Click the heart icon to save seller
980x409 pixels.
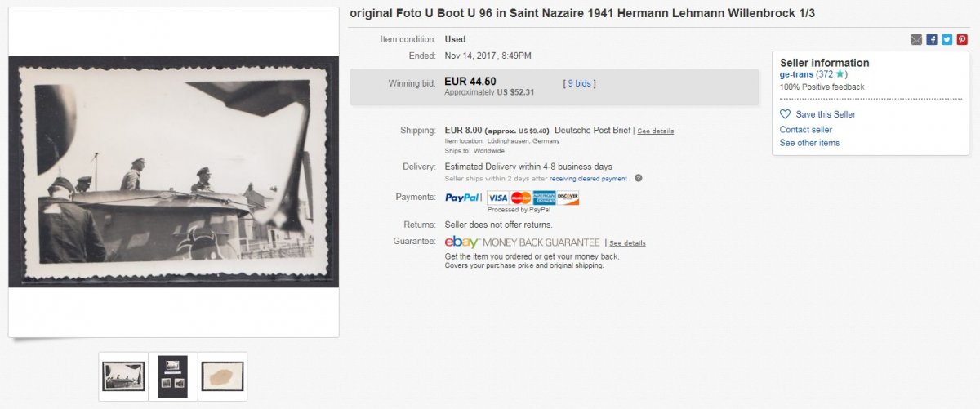point(786,114)
